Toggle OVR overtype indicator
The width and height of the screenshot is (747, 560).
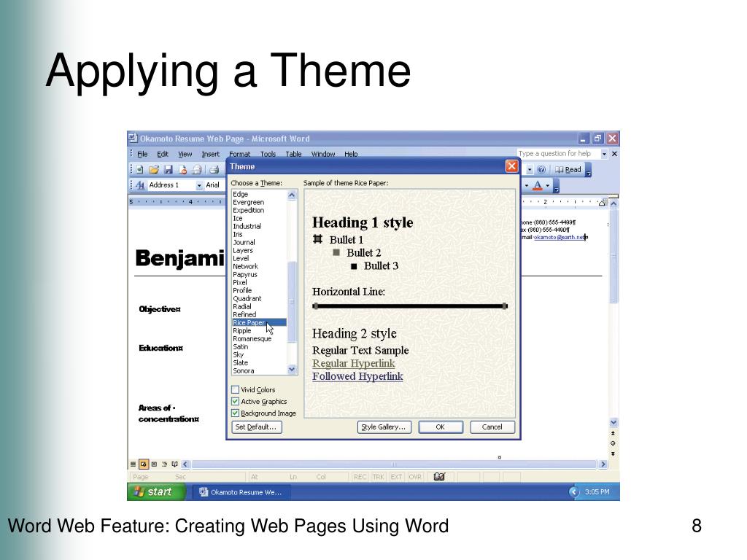[x=415, y=477]
